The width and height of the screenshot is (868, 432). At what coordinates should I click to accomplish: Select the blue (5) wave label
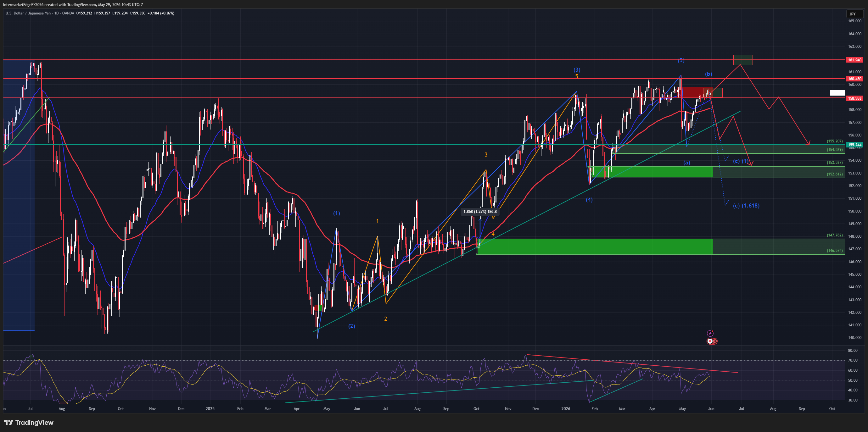coord(681,61)
